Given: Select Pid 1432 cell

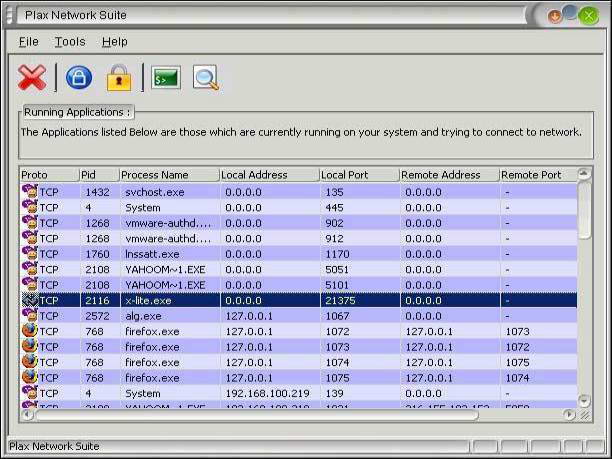Looking at the screenshot, I should click(x=100, y=192).
